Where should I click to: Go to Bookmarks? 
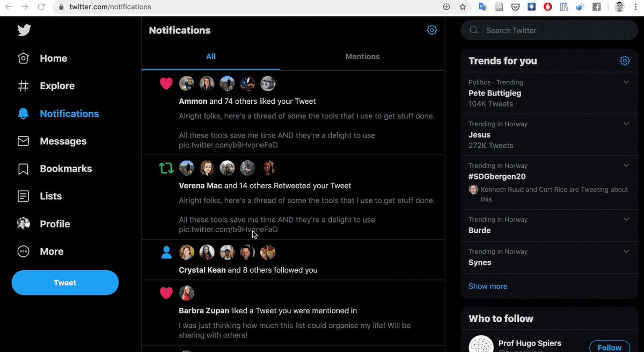point(54,169)
